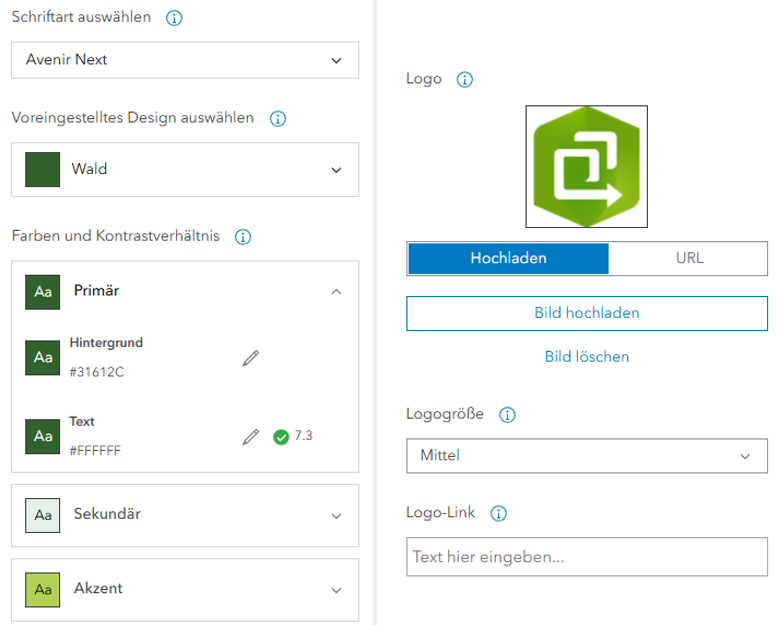780x625 pixels.
Task: Click the Bild hochladen button
Action: [x=587, y=313]
